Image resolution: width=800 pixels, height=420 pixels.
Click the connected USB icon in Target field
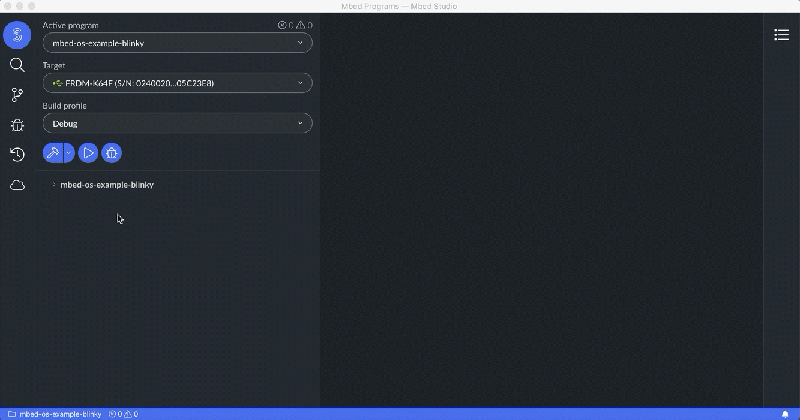point(58,83)
